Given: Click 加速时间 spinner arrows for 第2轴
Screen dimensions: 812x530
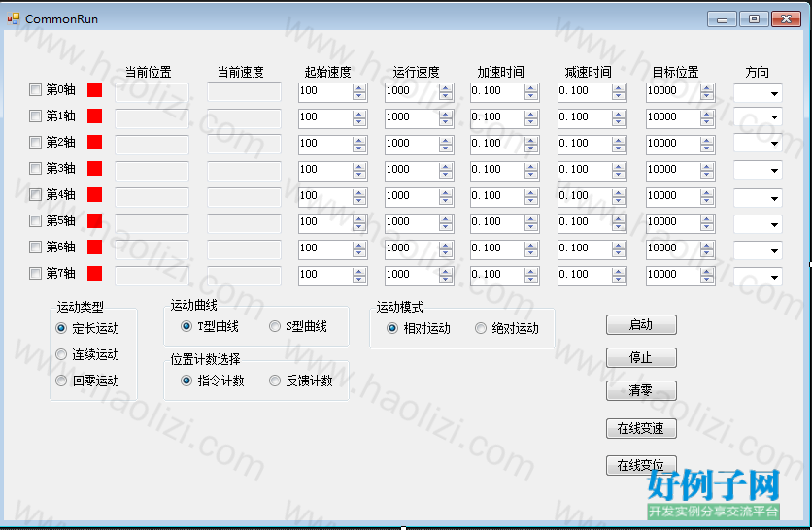Looking at the screenshot, I should click(x=530, y=145).
